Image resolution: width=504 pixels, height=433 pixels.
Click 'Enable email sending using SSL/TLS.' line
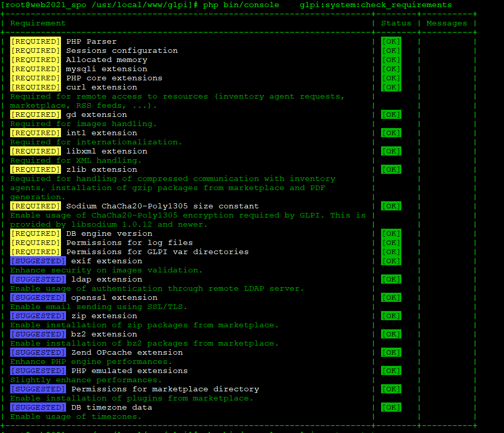[99, 307]
